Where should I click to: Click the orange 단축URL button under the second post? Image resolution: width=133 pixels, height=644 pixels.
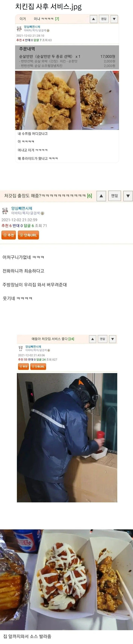click(28, 235)
